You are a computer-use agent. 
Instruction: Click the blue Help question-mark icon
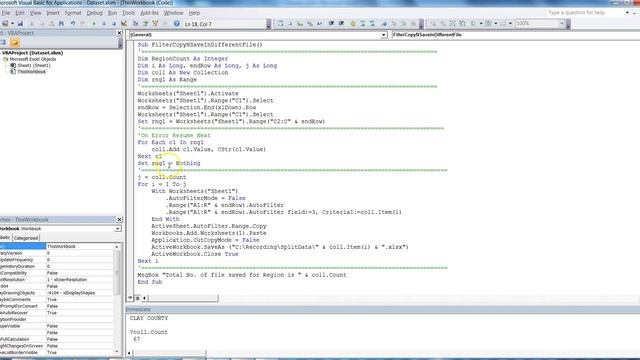coord(176,24)
